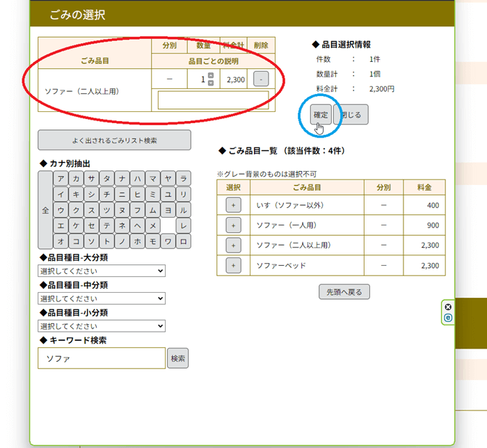The height and width of the screenshot is (448, 487).
Task: Filter by kana ケ
Action: coord(76,225)
